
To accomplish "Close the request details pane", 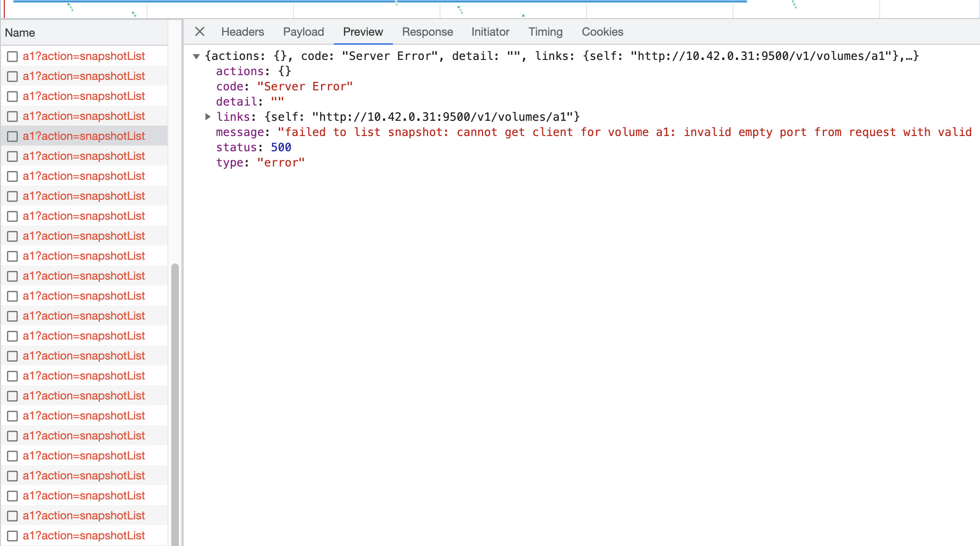I will point(199,31).
